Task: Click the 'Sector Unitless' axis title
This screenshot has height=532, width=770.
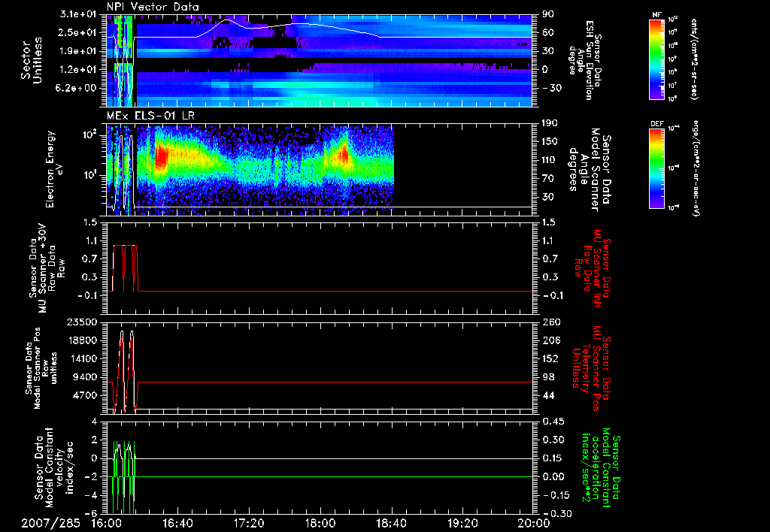Action: point(32,60)
